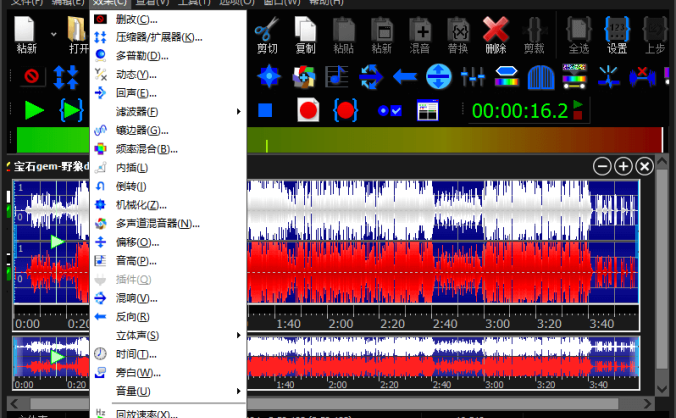676x418 pixels.
Task: Apply the 内插(L) interpolate effect
Action: coord(168,168)
